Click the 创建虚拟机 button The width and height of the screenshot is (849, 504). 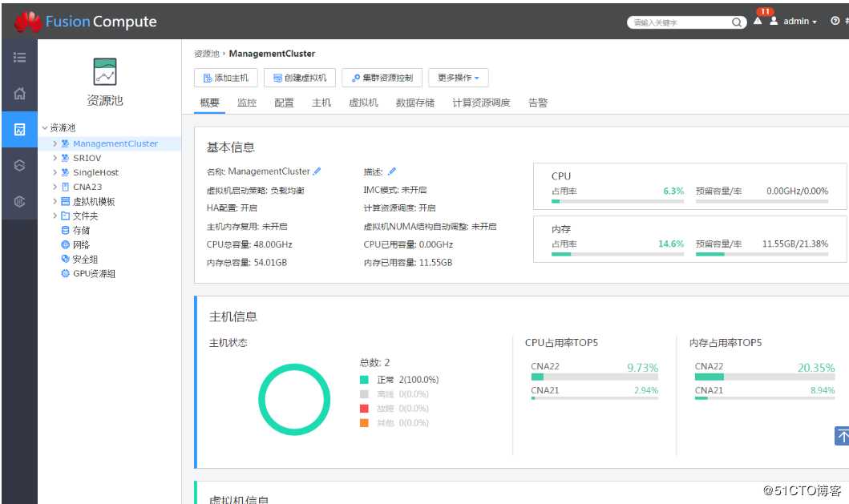click(x=299, y=78)
